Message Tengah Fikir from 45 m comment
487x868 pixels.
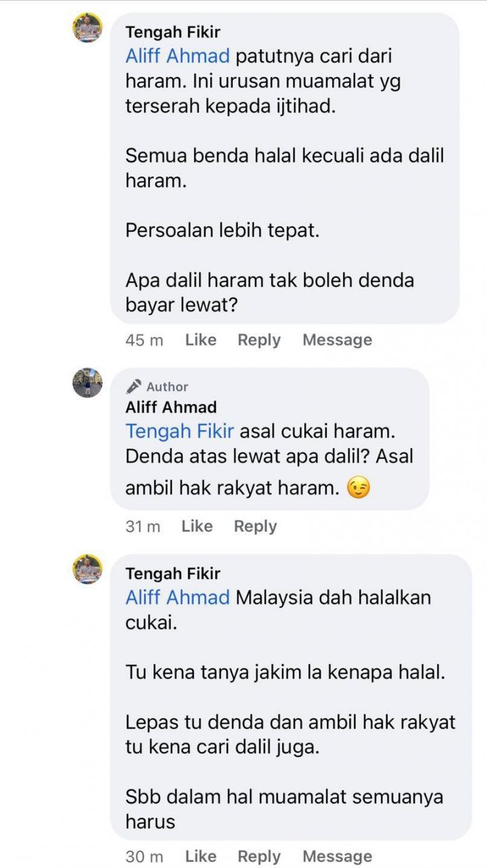click(x=337, y=340)
